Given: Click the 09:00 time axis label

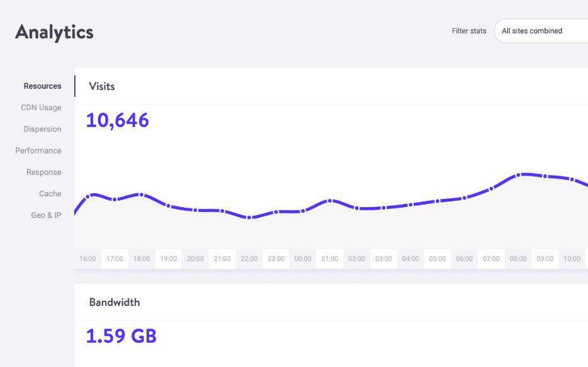Looking at the screenshot, I should [545, 259].
